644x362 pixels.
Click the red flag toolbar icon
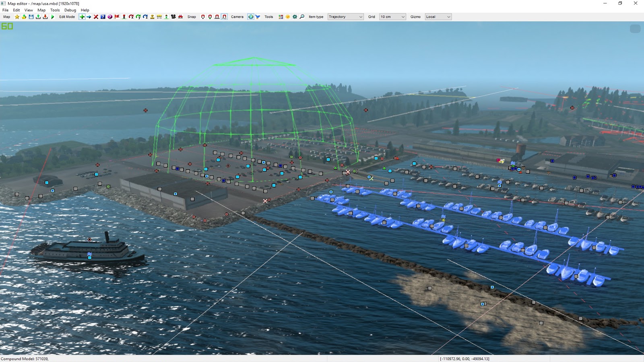(x=117, y=17)
